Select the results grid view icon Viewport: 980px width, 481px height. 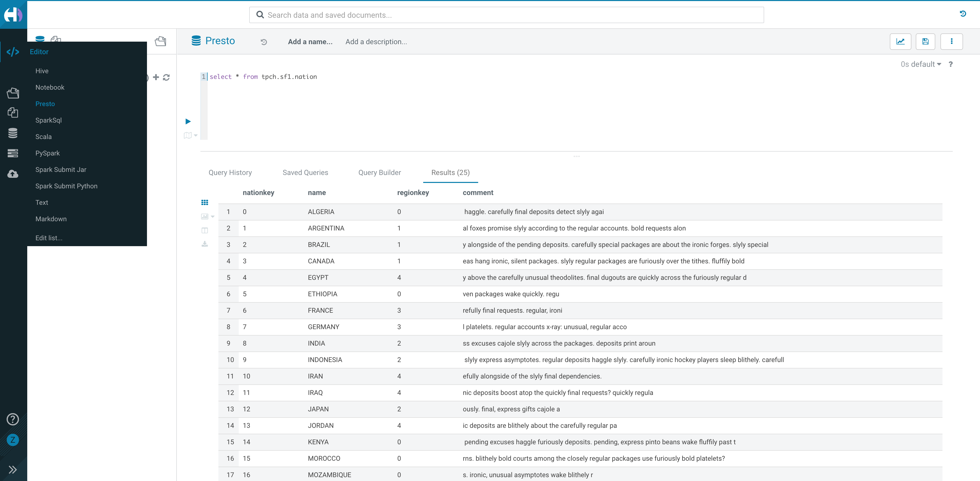(x=205, y=202)
